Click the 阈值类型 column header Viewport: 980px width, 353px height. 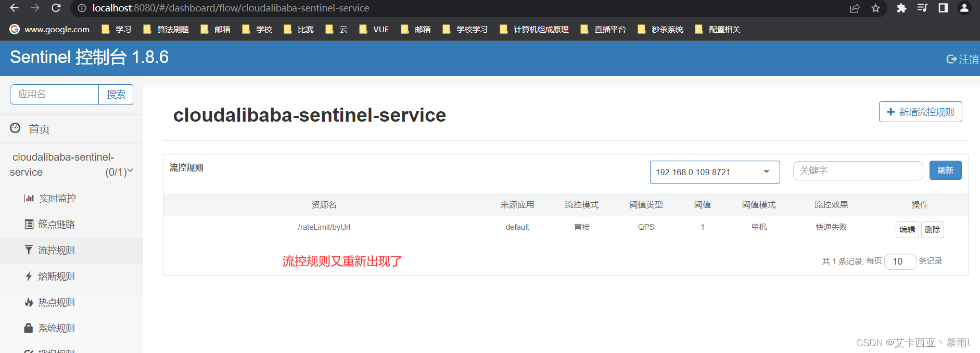pos(646,205)
